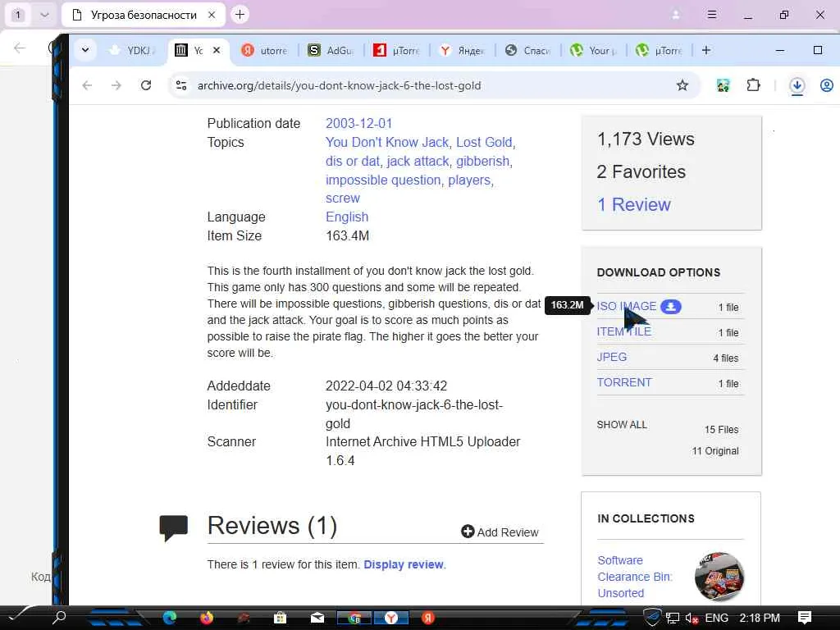Click the taskbar search magnifier

59,618
